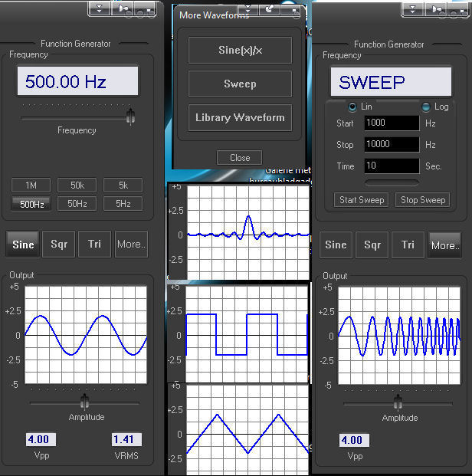Click the left Frequency slider handle
Viewport: 472px width, 476px height.
(130, 117)
